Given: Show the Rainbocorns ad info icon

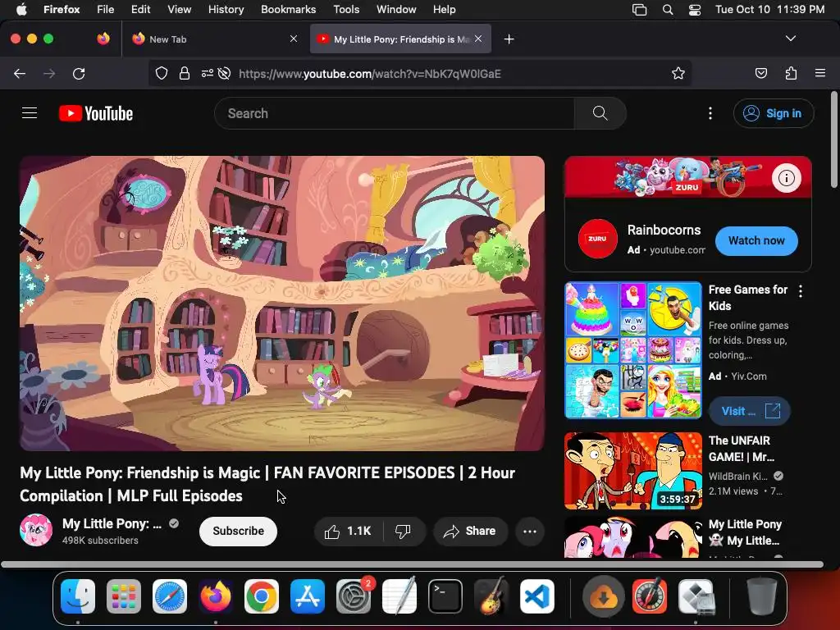Looking at the screenshot, I should coord(787,178).
